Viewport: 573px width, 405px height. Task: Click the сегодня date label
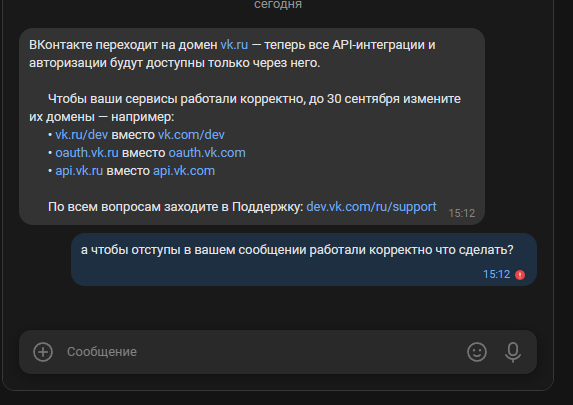pyautogui.click(x=278, y=5)
